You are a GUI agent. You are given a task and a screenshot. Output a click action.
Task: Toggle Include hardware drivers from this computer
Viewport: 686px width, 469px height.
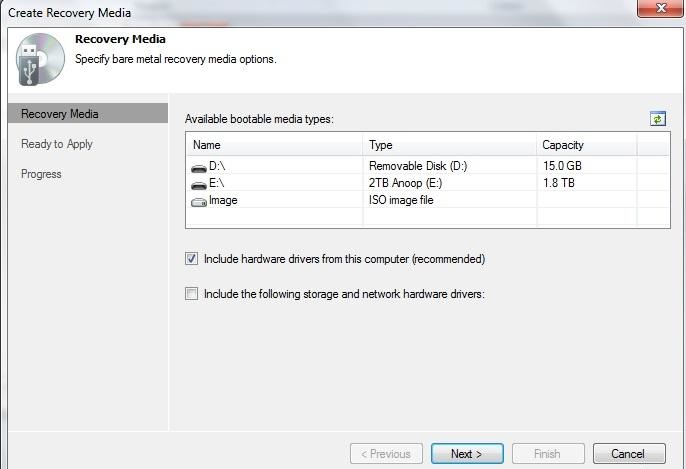(x=191, y=259)
